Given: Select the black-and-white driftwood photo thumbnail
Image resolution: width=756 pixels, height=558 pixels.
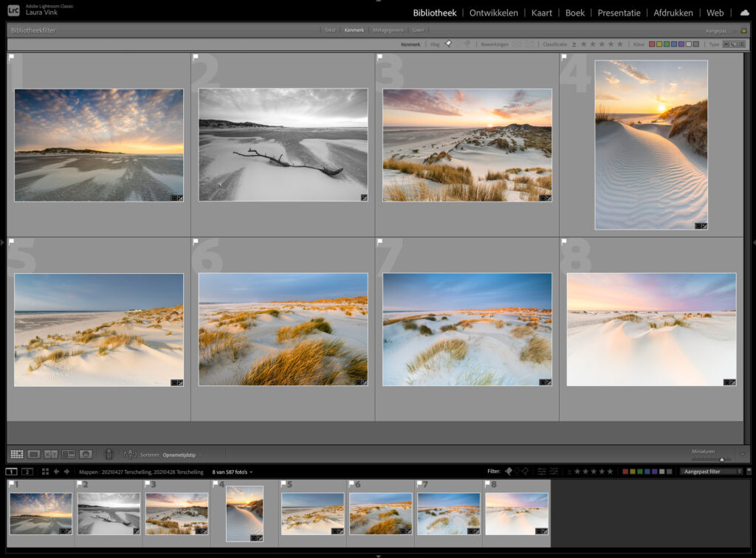Looking at the screenshot, I should pos(283,145).
